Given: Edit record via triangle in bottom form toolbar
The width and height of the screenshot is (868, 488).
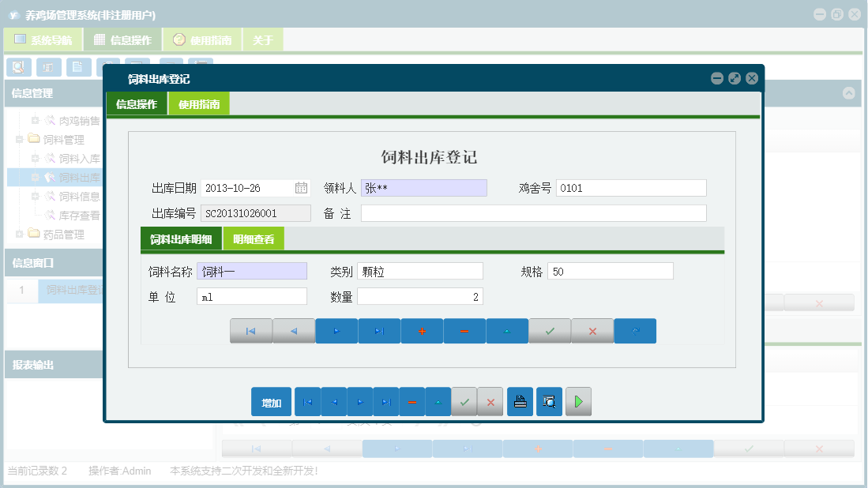Looking at the screenshot, I should [438, 402].
